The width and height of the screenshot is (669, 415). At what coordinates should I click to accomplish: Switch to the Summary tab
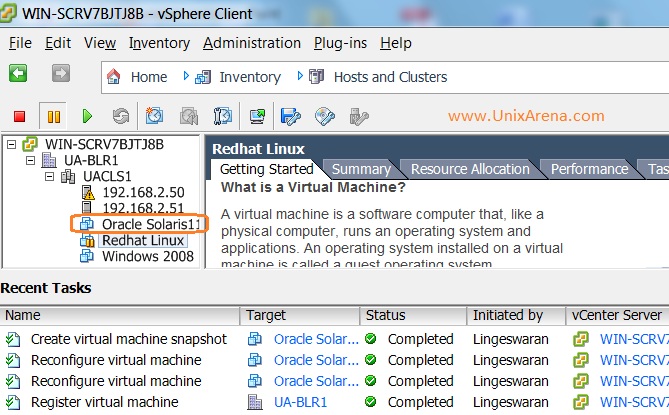tap(361, 169)
